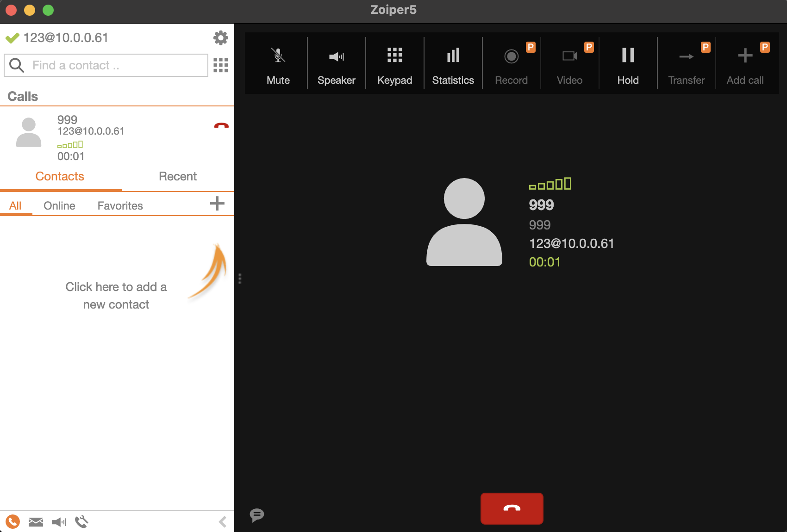The width and height of the screenshot is (787, 532).
Task: Put the call on Hold
Action: 628,64
